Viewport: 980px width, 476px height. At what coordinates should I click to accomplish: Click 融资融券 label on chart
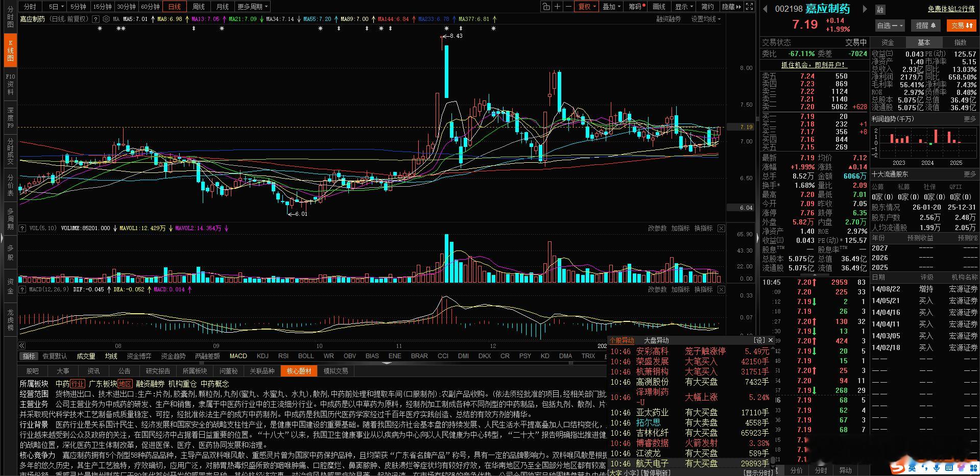[668, 19]
